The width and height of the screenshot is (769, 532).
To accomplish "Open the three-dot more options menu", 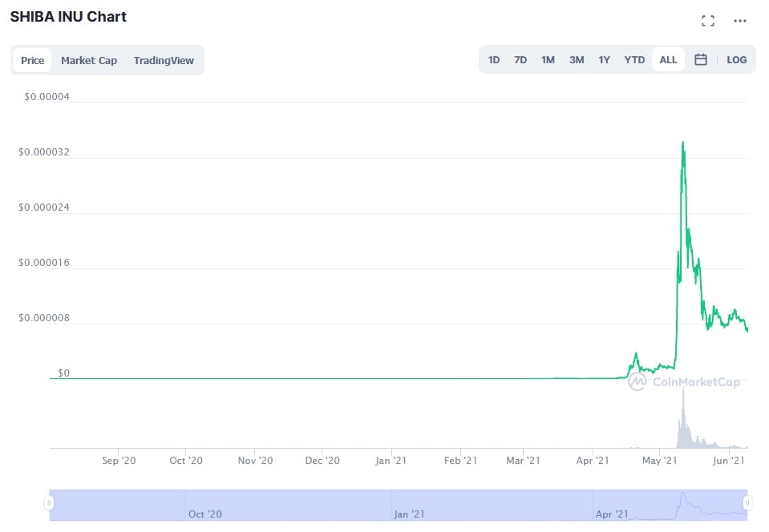I will (740, 21).
